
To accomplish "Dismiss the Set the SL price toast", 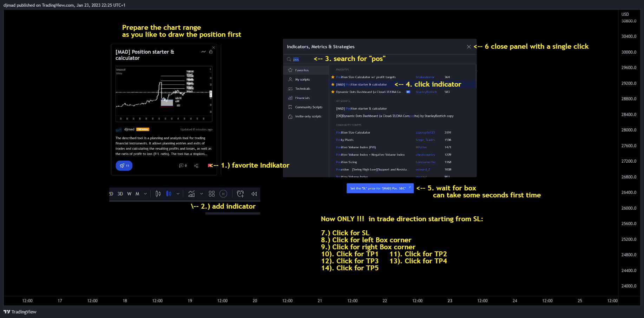I will click(x=410, y=187).
